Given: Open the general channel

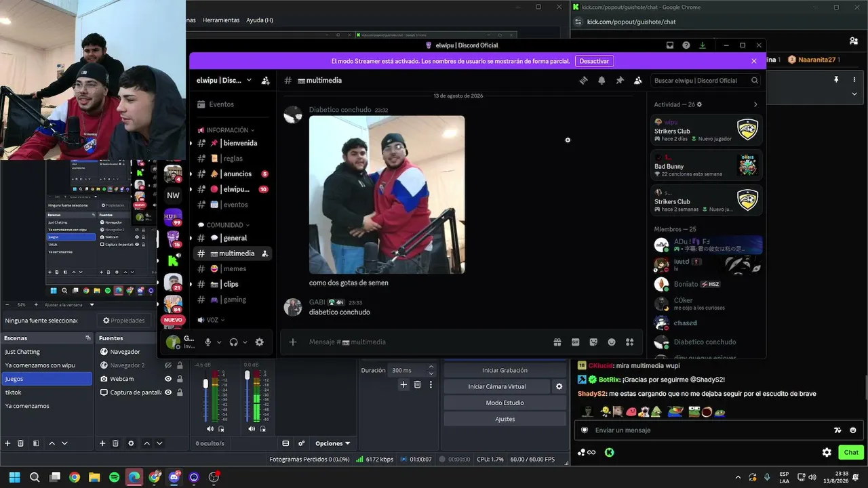Looking at the screenshot, I should [x=233, y=238].
